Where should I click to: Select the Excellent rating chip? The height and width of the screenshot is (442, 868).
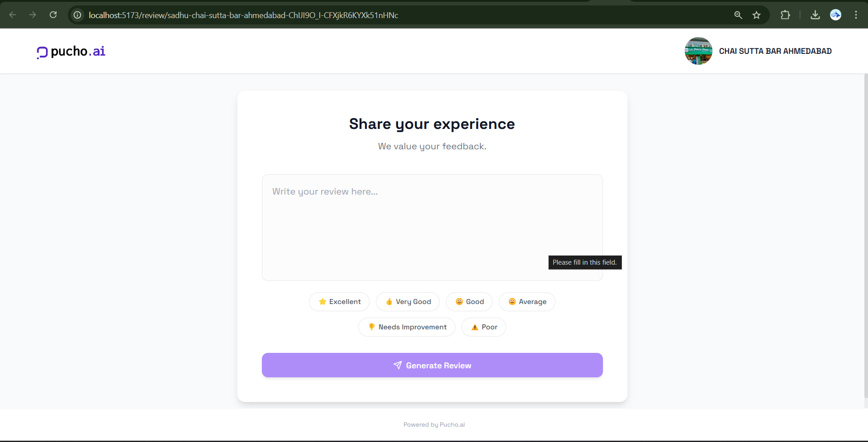[x=339, y=302]
